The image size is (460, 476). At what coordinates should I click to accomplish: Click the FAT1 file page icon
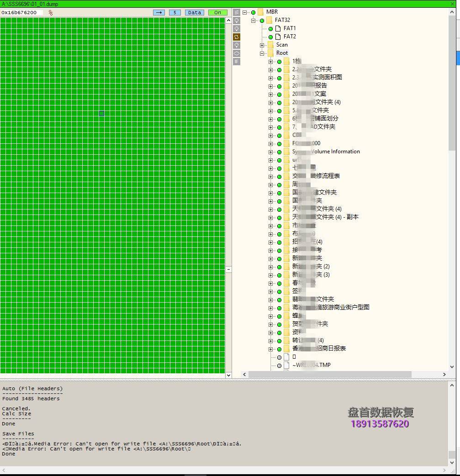pyautogui.click(x=278, y=29)
